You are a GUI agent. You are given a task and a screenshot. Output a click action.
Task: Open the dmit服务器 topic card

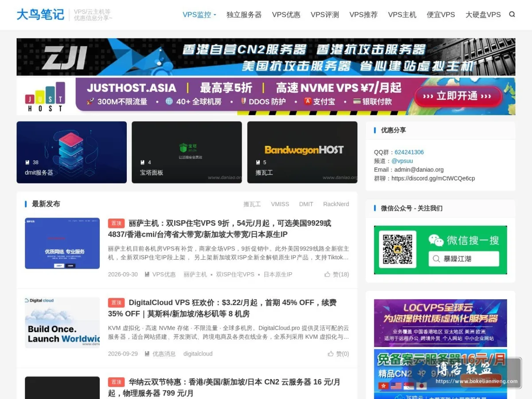point(72,152)
